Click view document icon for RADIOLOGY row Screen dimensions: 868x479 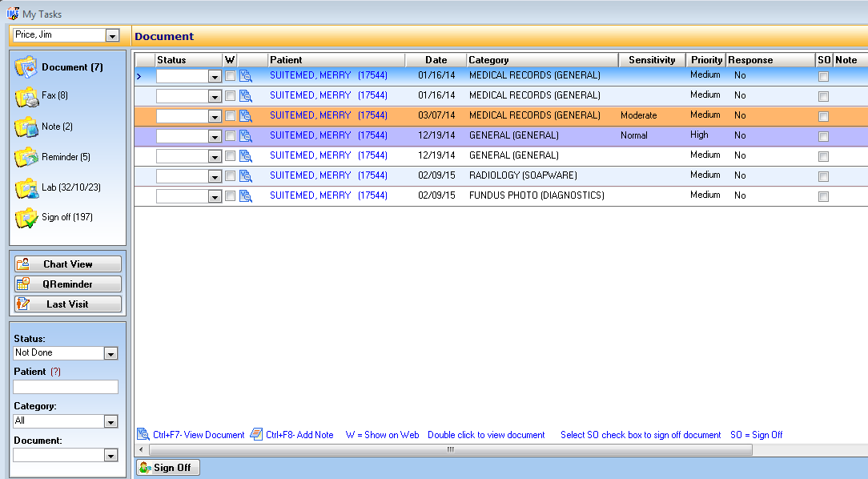tap(246, 176)
